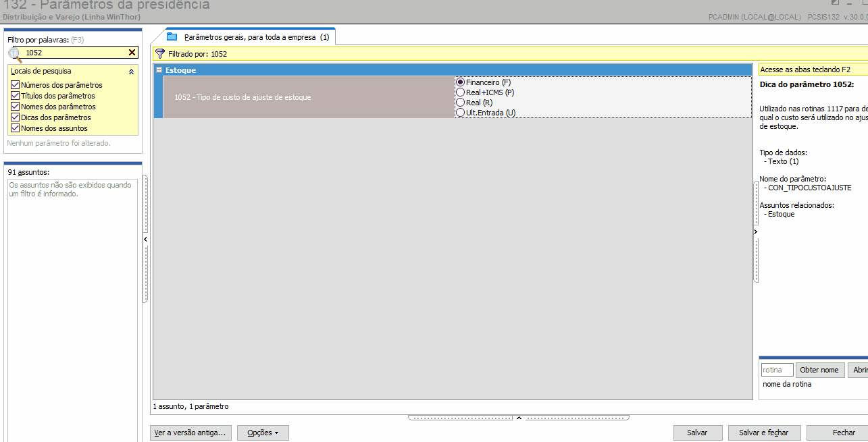
Task: Collapse right tip panel with splitter arrow
Action: (x=756, y=231)
